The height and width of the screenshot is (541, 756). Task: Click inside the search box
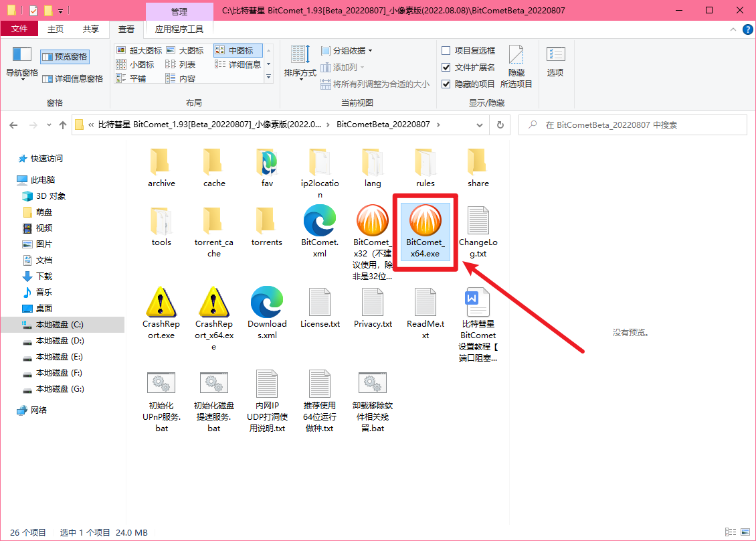pyautogui.click(x=636, y=125)
